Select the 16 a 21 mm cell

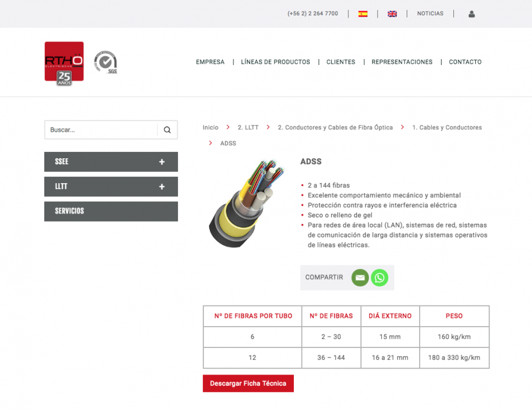pyautogui.click(x=390, y=358)
